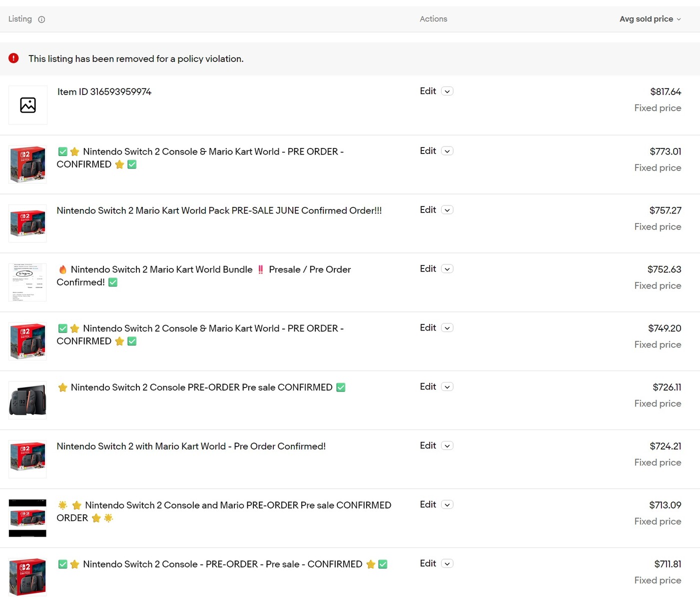Click the Actions column header
This screenshot has width=700, height=600.
coord(433,19)
